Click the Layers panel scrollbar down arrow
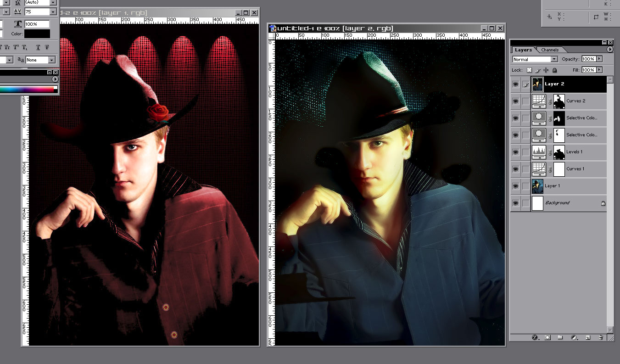This screenshot has width=620, height=364. tap(610, 330)
